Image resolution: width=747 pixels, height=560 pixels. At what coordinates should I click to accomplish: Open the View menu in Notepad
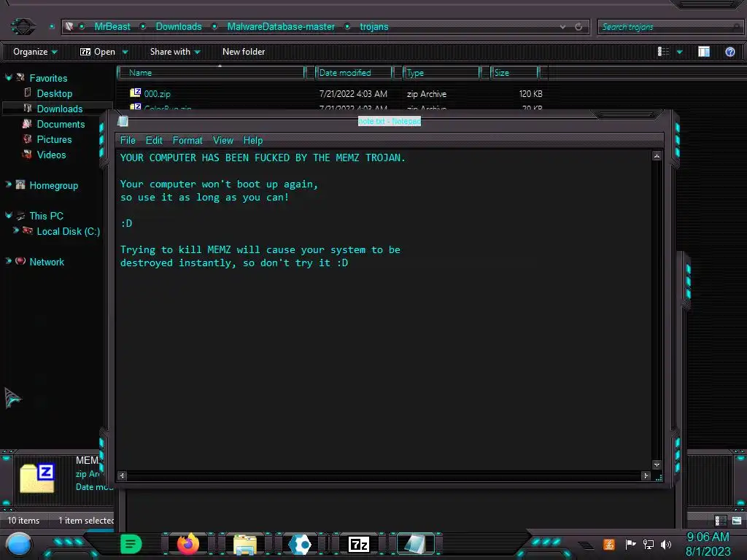[x=223, y=141]
